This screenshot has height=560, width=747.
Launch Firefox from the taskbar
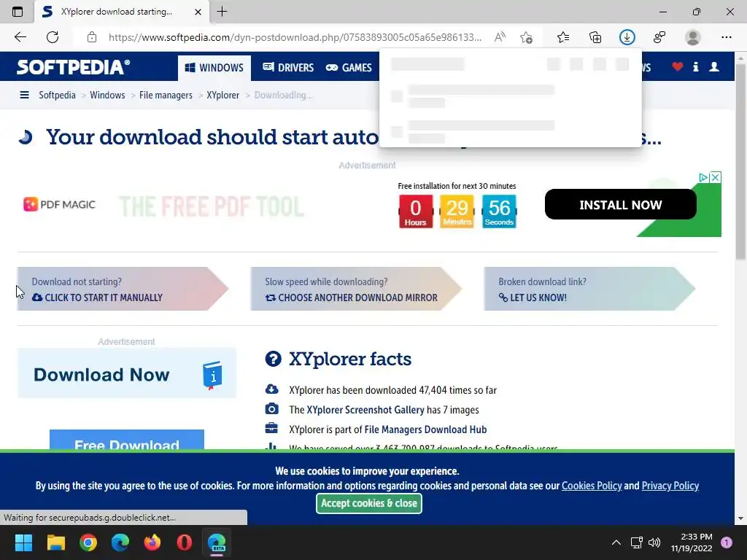152,542
